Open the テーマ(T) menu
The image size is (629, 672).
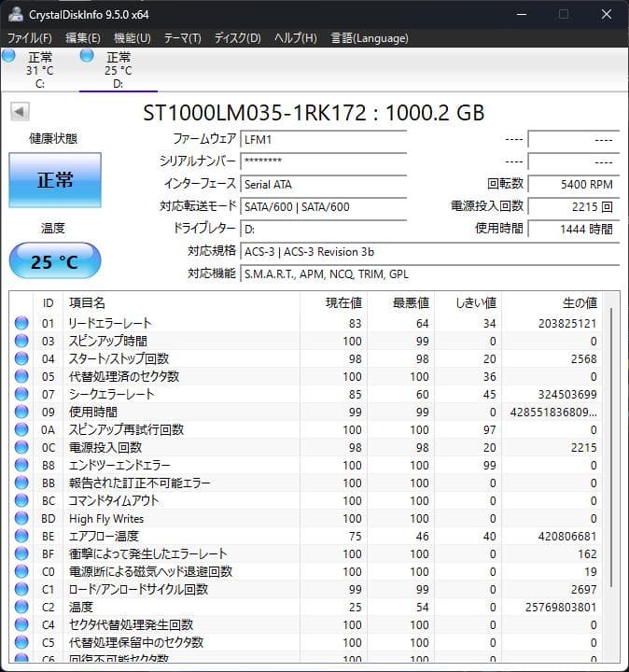[x=183, y=38]
